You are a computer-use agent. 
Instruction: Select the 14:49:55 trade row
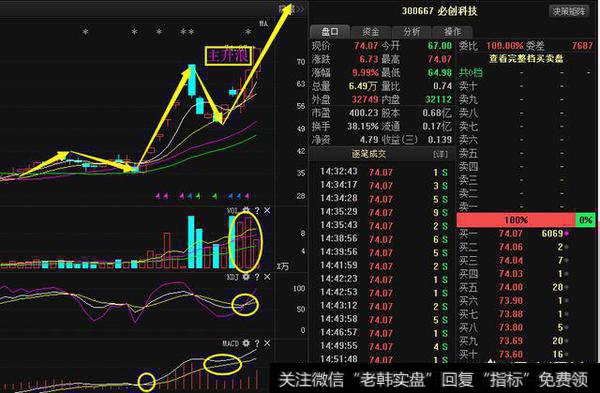(384, 346)
